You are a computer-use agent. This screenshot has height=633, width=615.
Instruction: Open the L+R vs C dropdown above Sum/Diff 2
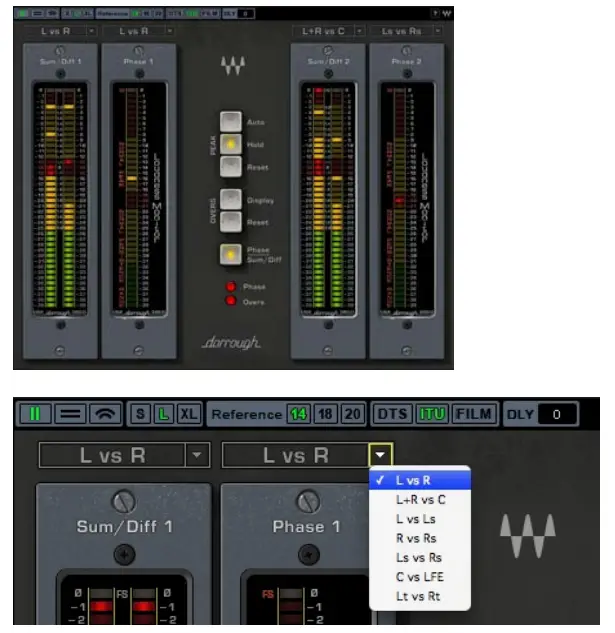359,31
